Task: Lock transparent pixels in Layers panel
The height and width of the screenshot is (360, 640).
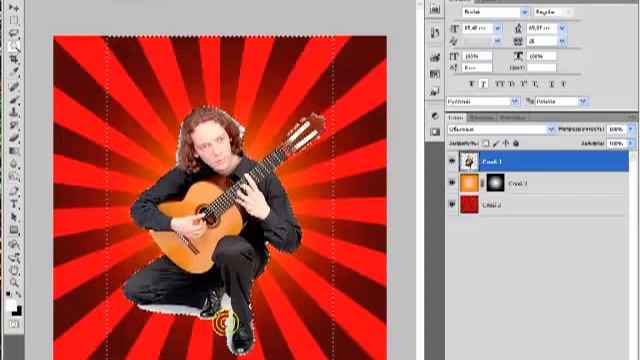Action: click(x=486, y=143)
